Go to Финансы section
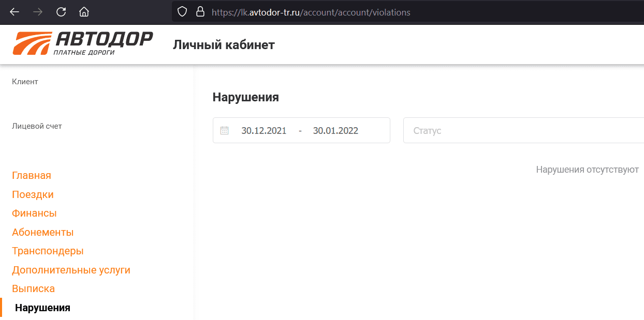644x320 pixels. pos(34,214)
